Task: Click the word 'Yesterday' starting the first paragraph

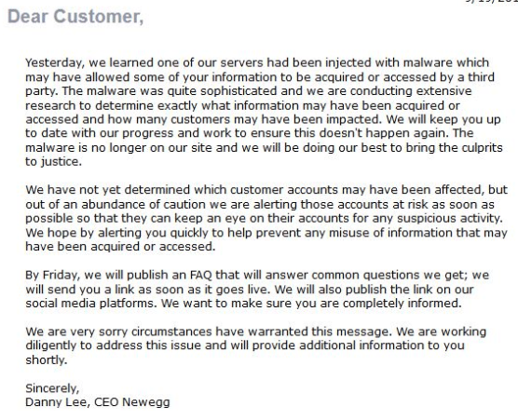Action: pyautogui.click(x=55, y=62)
